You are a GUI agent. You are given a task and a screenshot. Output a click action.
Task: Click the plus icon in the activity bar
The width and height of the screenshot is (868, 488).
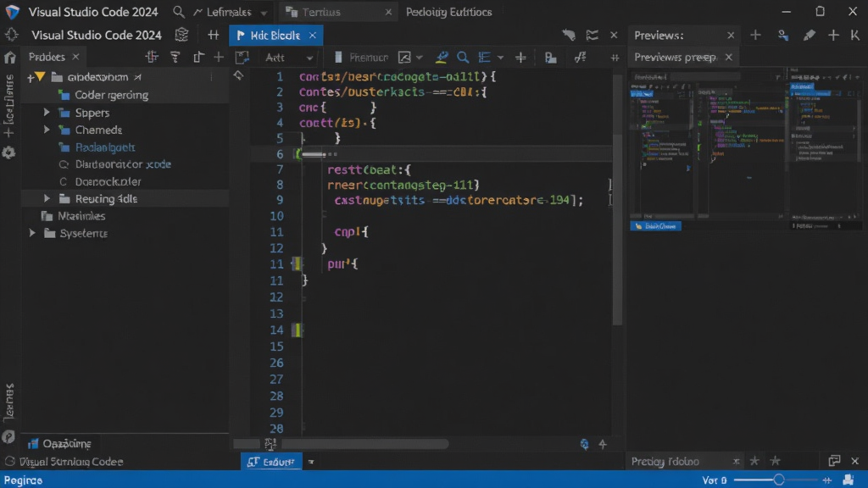8,133
